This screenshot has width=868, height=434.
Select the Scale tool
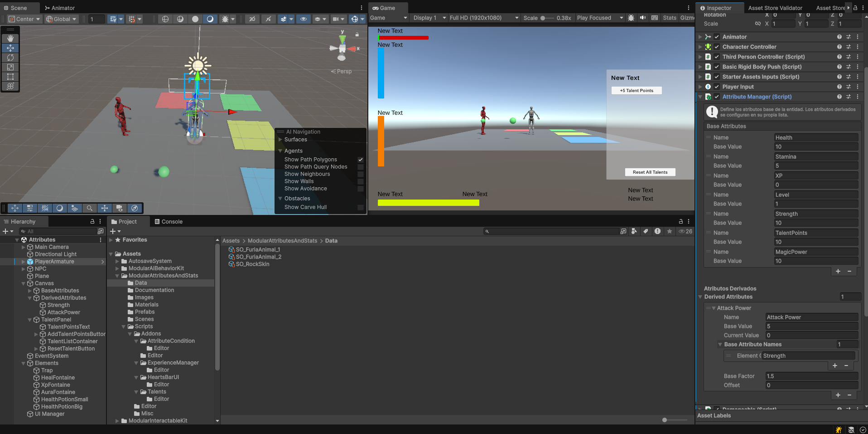pyautogui.click(x=10, y=67)
